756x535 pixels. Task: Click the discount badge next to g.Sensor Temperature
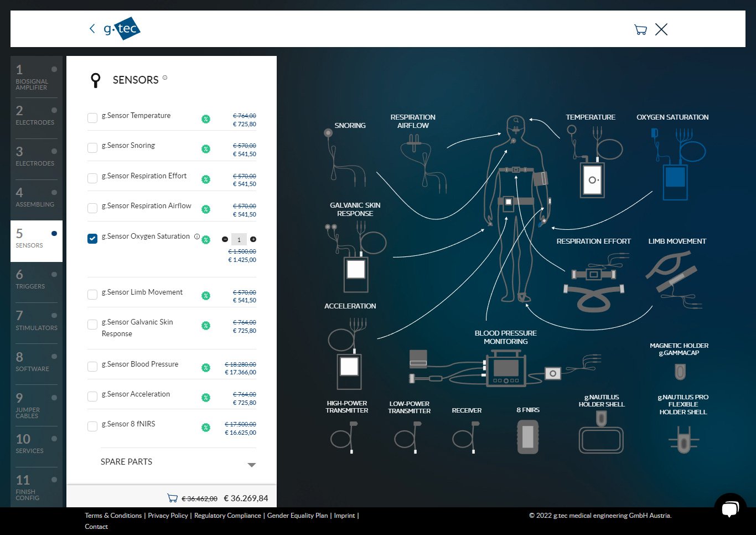[x=206, y=119]
